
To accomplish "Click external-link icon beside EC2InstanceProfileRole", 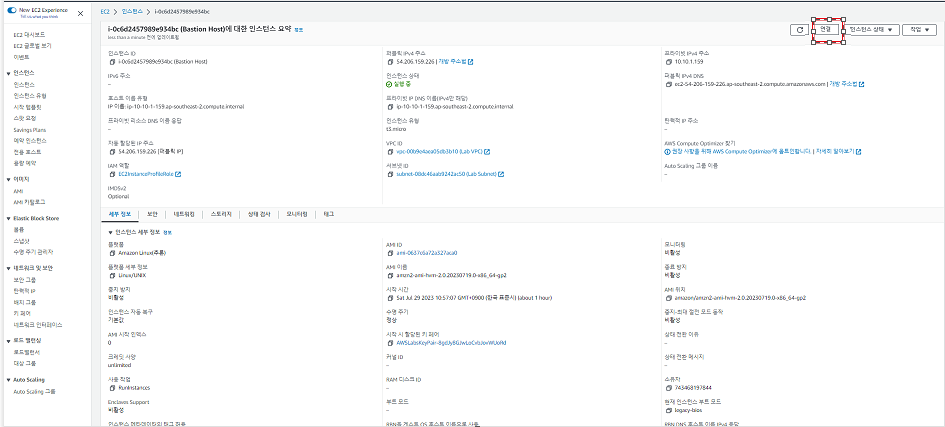I will (178, 175).
